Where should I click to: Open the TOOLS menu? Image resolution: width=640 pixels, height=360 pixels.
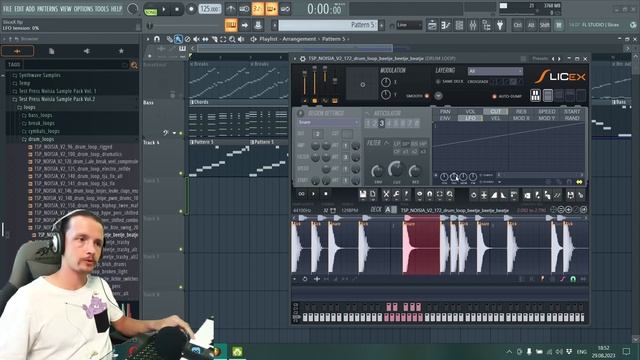(102, 9)
